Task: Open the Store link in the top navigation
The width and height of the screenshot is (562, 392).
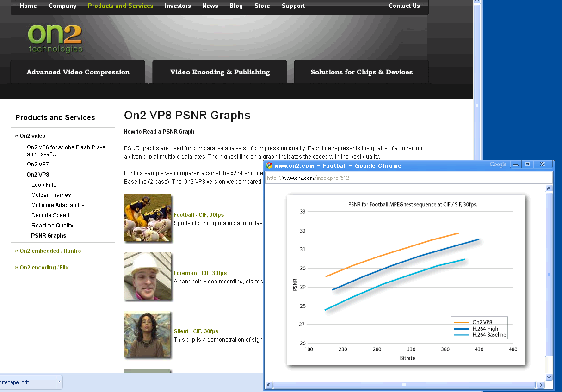Action: pos(262,6)
